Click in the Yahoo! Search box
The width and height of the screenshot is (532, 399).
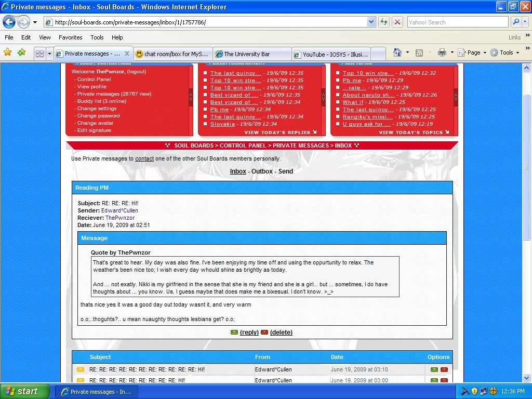[x=456, y=22]
